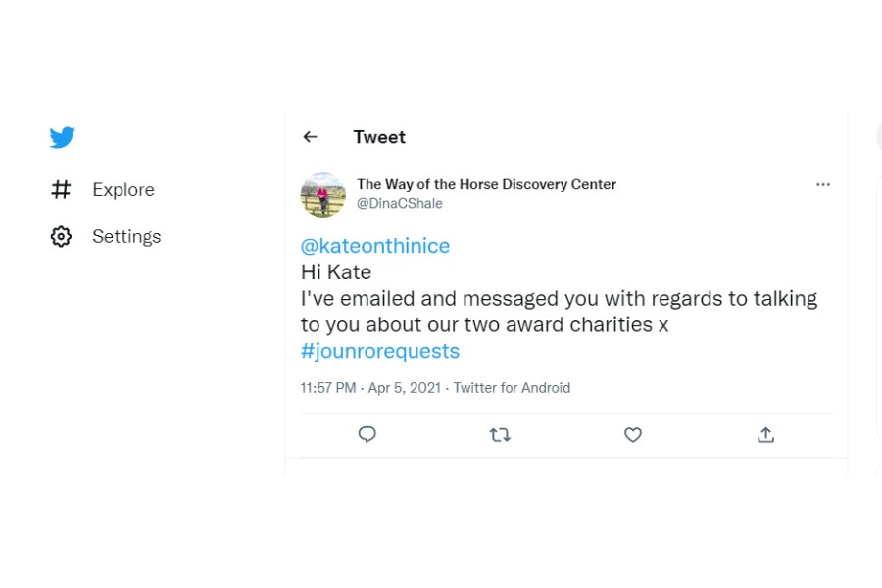Image resolution: width=882 pixels, height=588 pixels.
Task: Retweet the post using the arrows icon
Action: pos(500,434)
